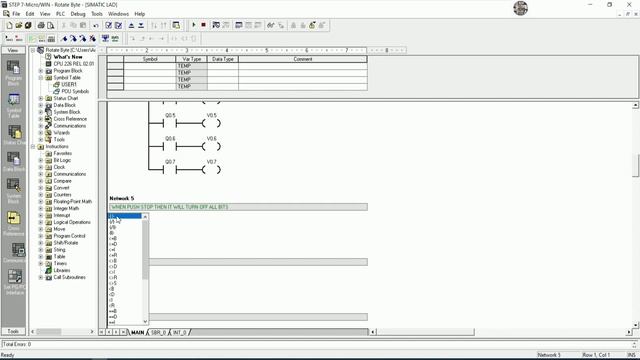Viewport: 640px width, 360px height.
Task: Select CPU 226 REL 02.01 tree item
Action: [73, 64]
